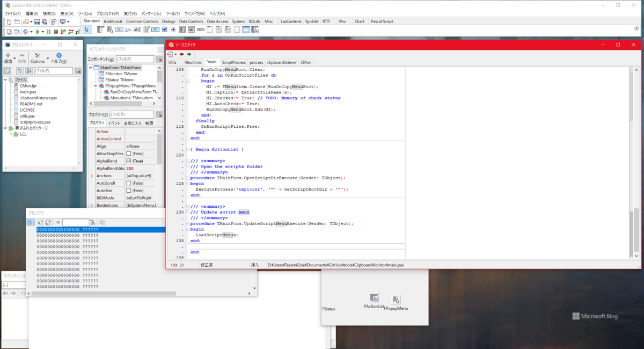644x349 pixels.
Task: Switch to the Dialogs palette tab
Action: (169, 21)
